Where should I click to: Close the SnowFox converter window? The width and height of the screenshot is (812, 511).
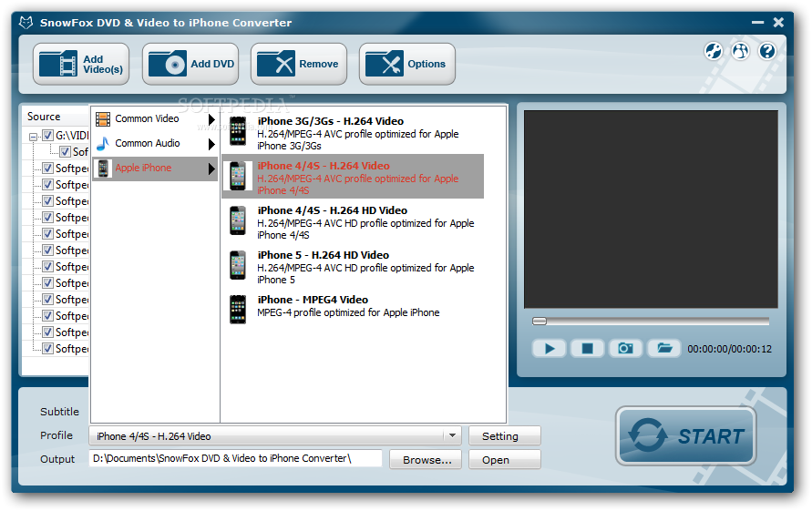[x=778, y=22]
